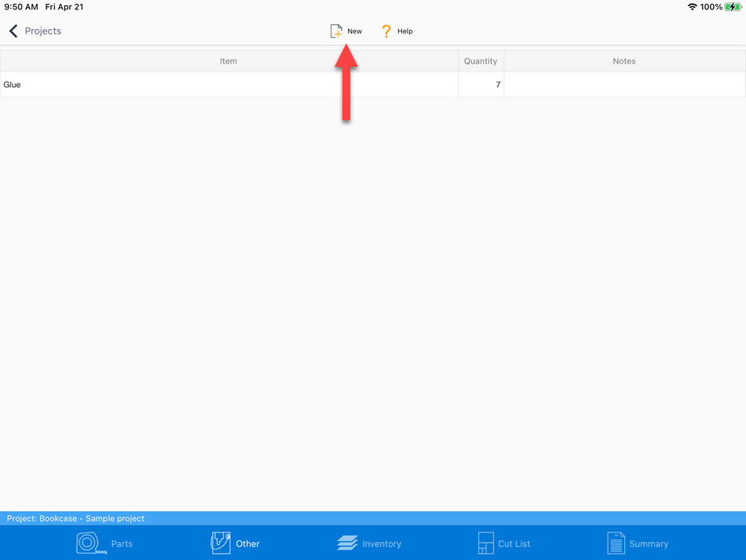Tap the back chevron arrow
This screenshot has width=746, height=560.
[x=13, y=31]
